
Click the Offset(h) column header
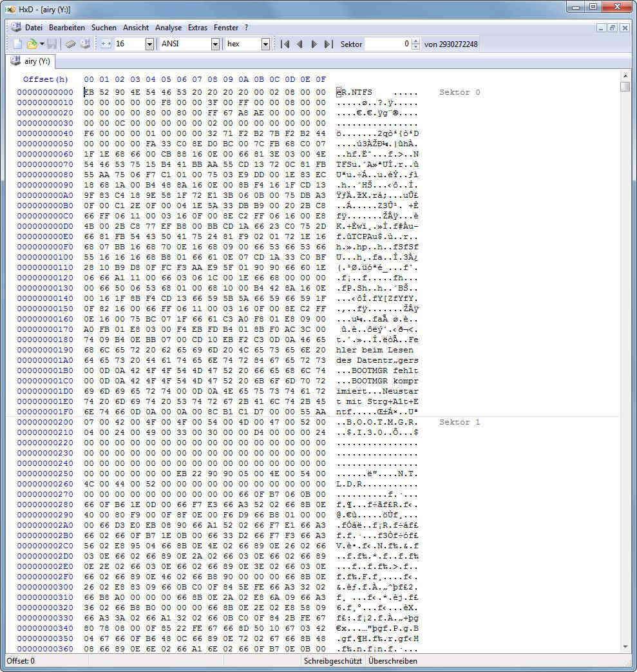[x=46, y=79]
